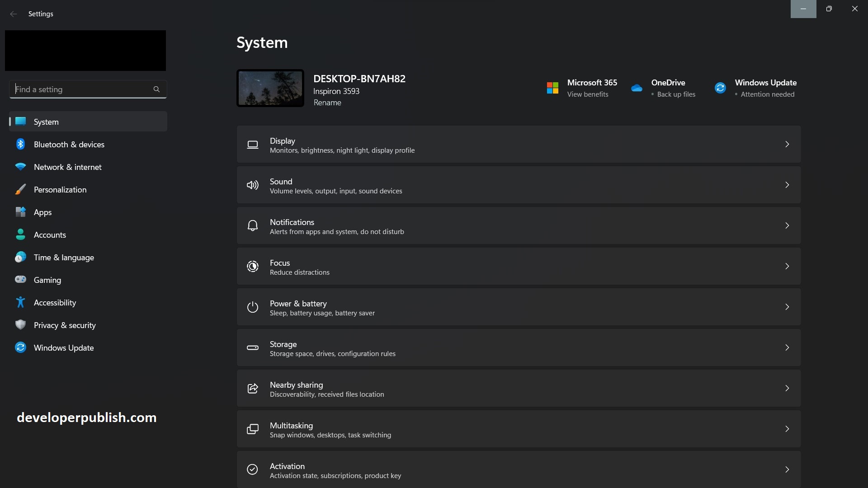Screen dimensions: 868x488
Task: Select Time & language in the sidebar
Action: click(63, 257)
